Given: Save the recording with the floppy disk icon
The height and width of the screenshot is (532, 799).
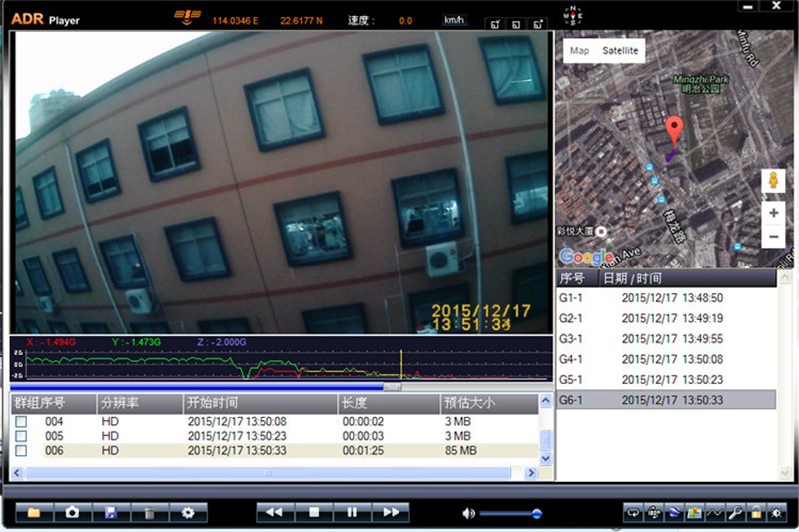Looking at the screenshot, I should [111, 513].
